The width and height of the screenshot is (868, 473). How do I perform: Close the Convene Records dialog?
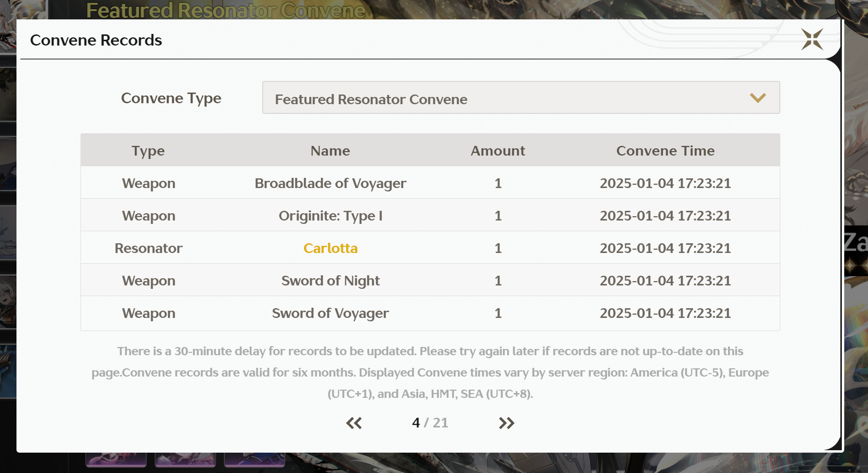(812, 39)
